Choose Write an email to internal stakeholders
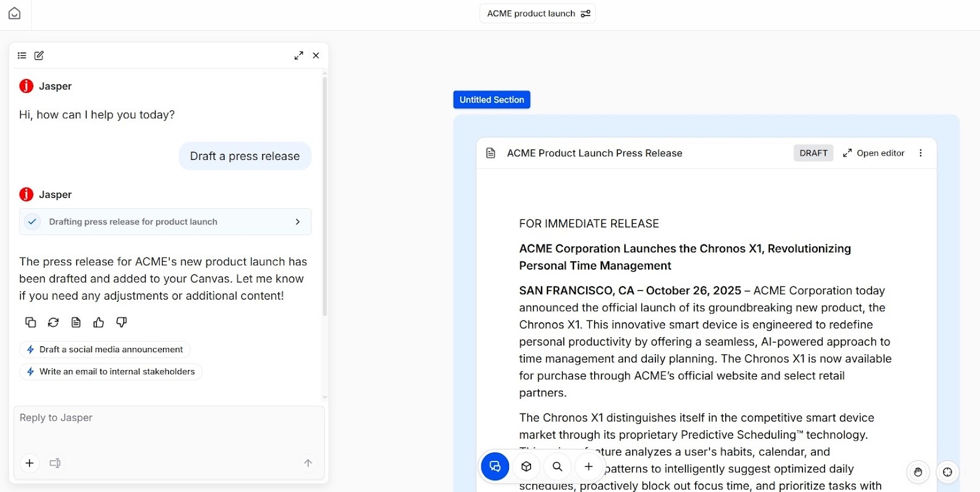The height and width of the screenshot is (492, 980). point(111,371)
